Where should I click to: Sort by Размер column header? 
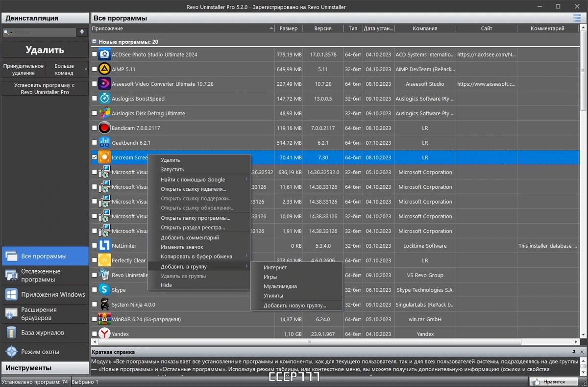tap(289, 28)
